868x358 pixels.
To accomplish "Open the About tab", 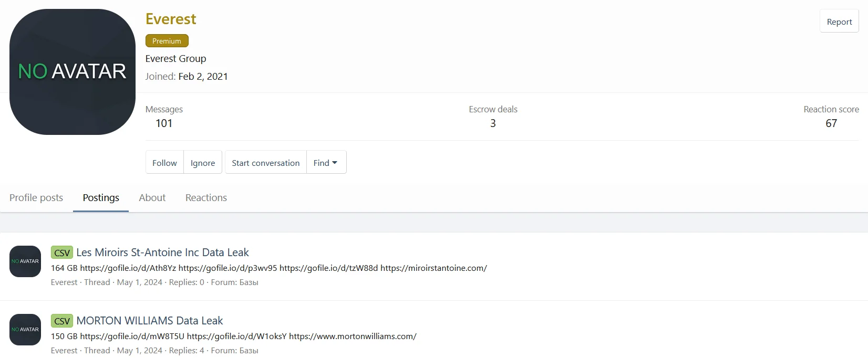I will 152,198.
